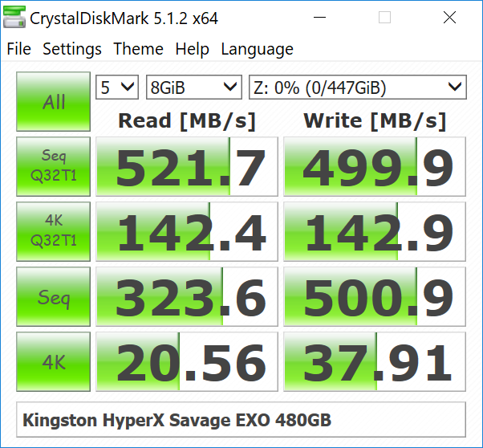Select the Seq read value 323.6
Screen dimensions: 483x448
(187, 296)
